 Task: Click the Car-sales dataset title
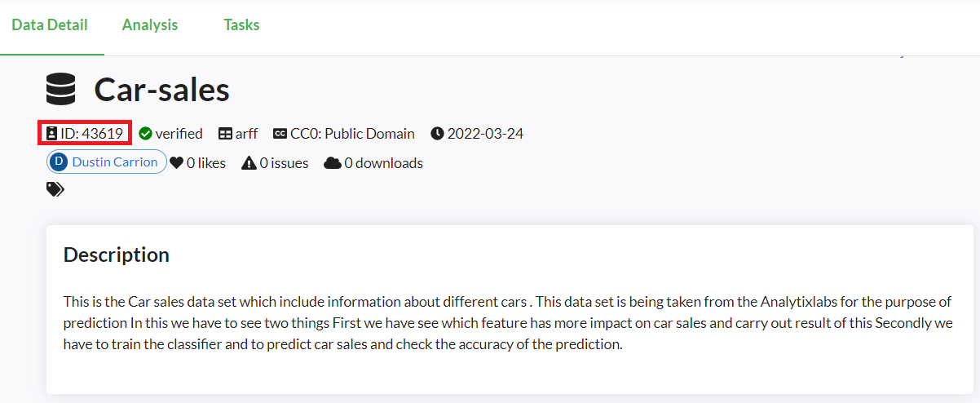point(161,89)
